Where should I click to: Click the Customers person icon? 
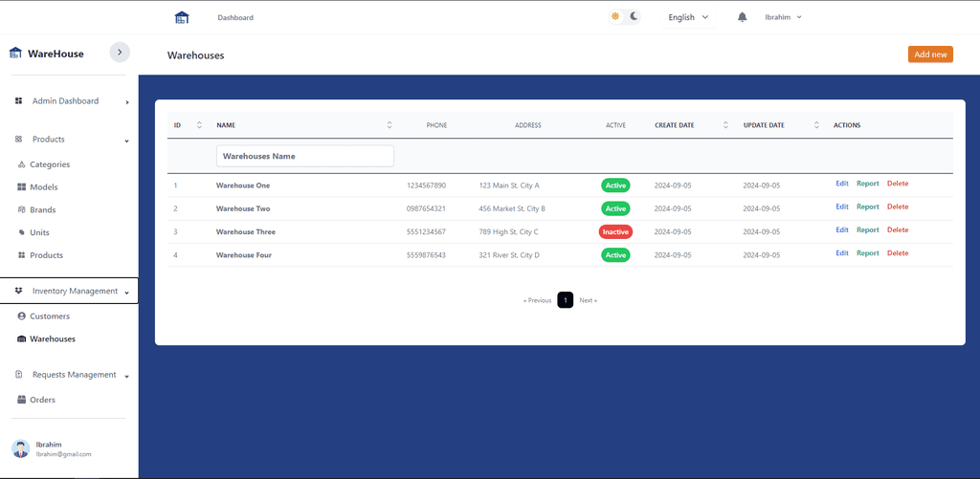pos(22,316)
